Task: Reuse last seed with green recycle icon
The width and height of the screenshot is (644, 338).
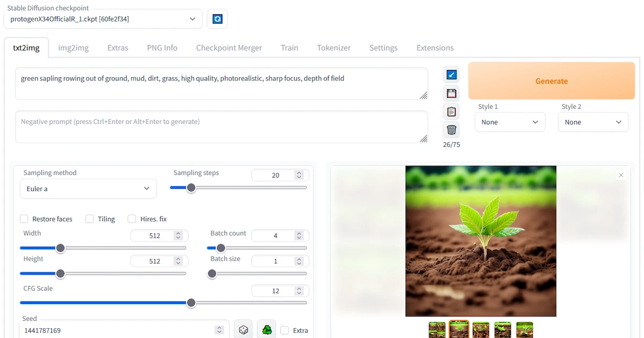Action: (x=267, y=330)
